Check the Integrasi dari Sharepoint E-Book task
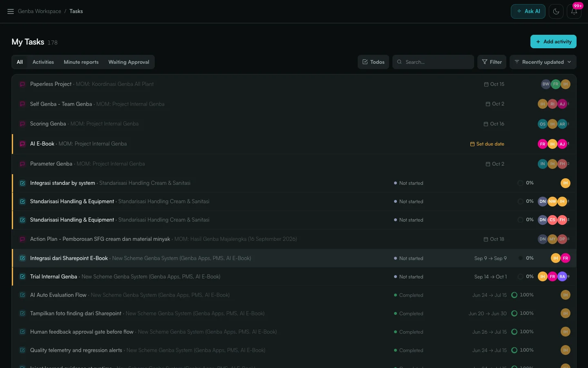The height and width of the screenshot is (368, 588). (22, 258)
